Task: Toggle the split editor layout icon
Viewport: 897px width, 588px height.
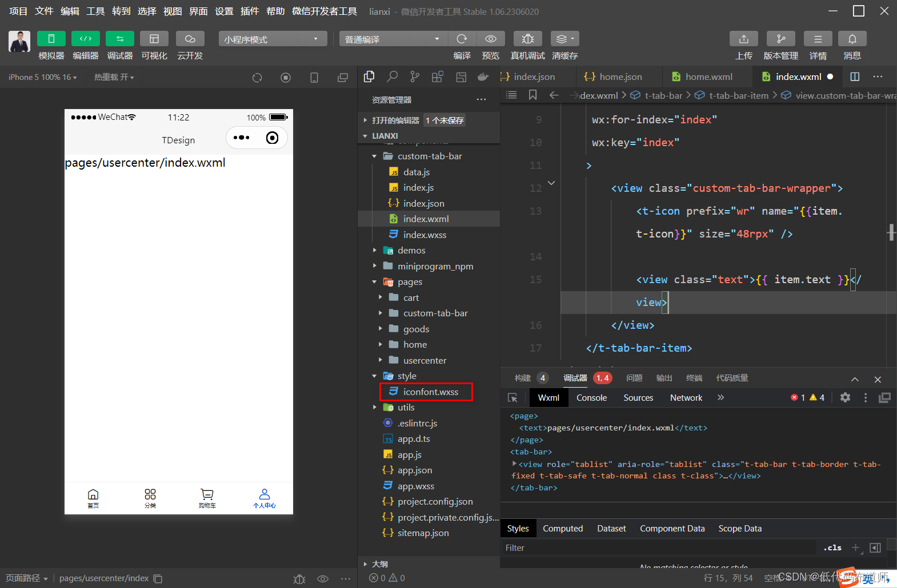Action: (x=855, y=76)
